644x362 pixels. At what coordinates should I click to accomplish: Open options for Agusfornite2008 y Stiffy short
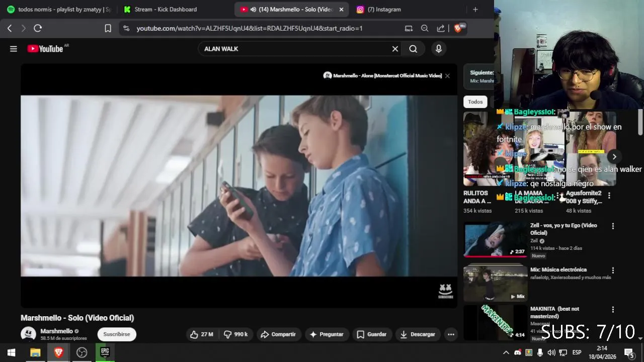pos(609,196)
